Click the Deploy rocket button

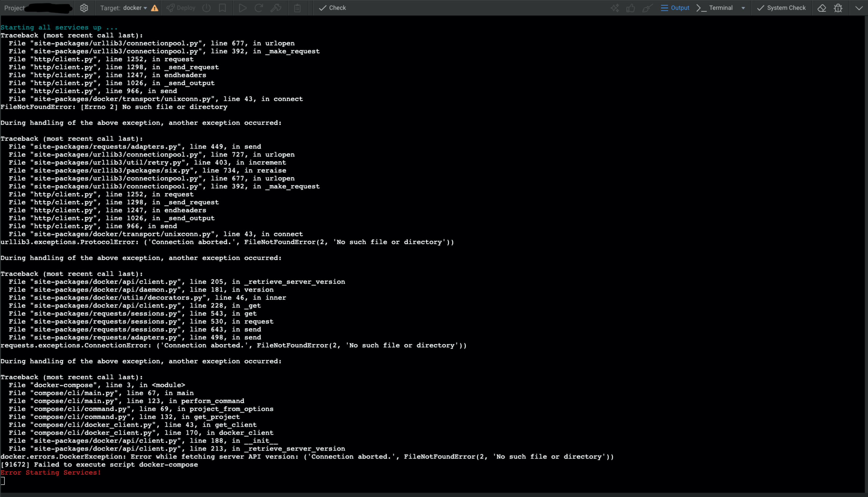181,8
